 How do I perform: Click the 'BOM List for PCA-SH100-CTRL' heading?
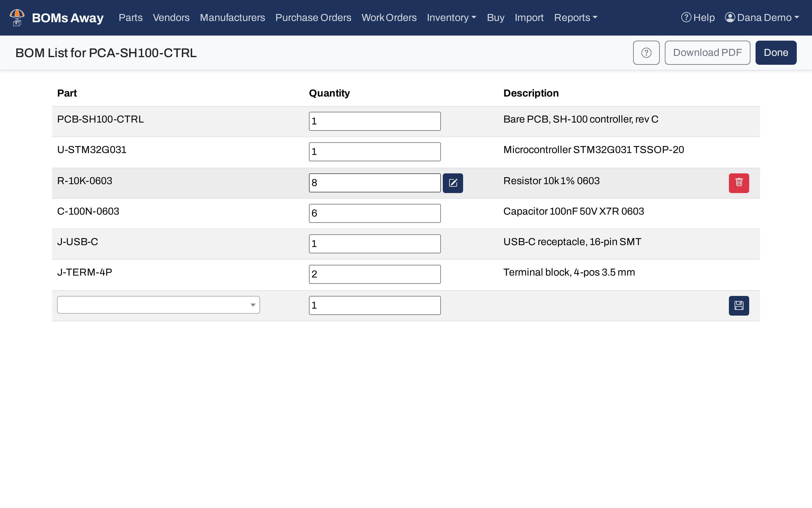[106, 53]
